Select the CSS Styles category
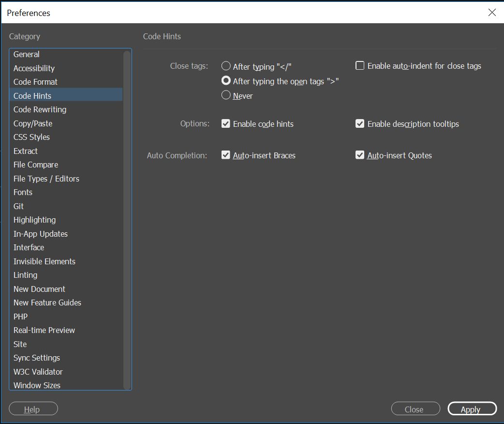 (31, 137)
